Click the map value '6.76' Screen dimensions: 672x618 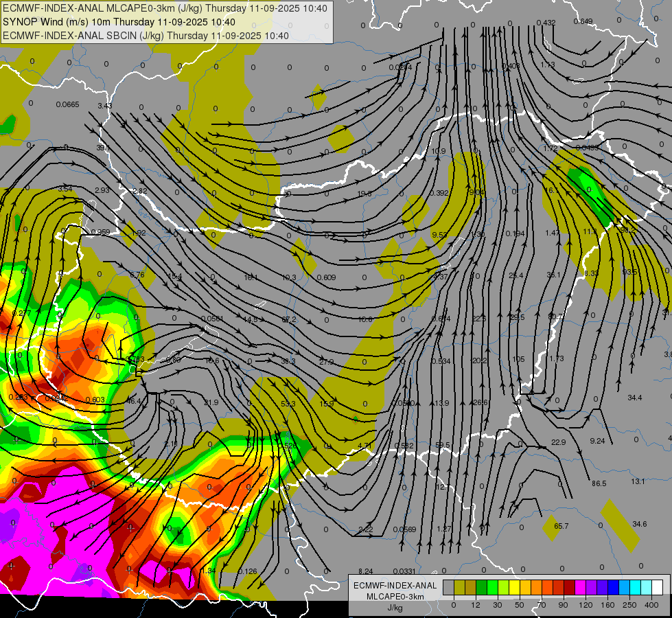click(x=137, y=275)
